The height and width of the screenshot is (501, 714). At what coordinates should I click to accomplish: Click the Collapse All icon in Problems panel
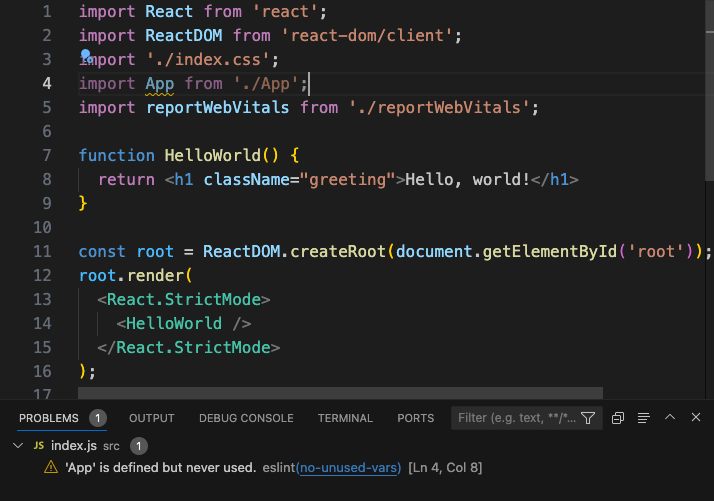618,418
